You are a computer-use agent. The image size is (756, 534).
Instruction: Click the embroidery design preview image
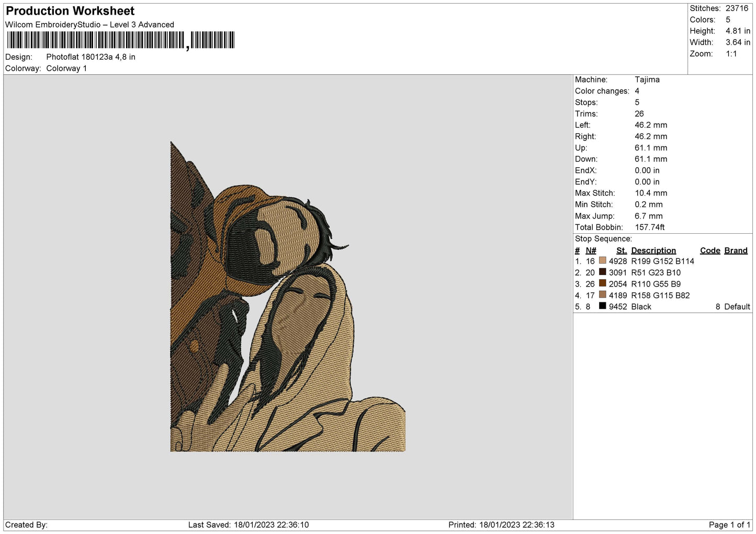pos(288,297)
